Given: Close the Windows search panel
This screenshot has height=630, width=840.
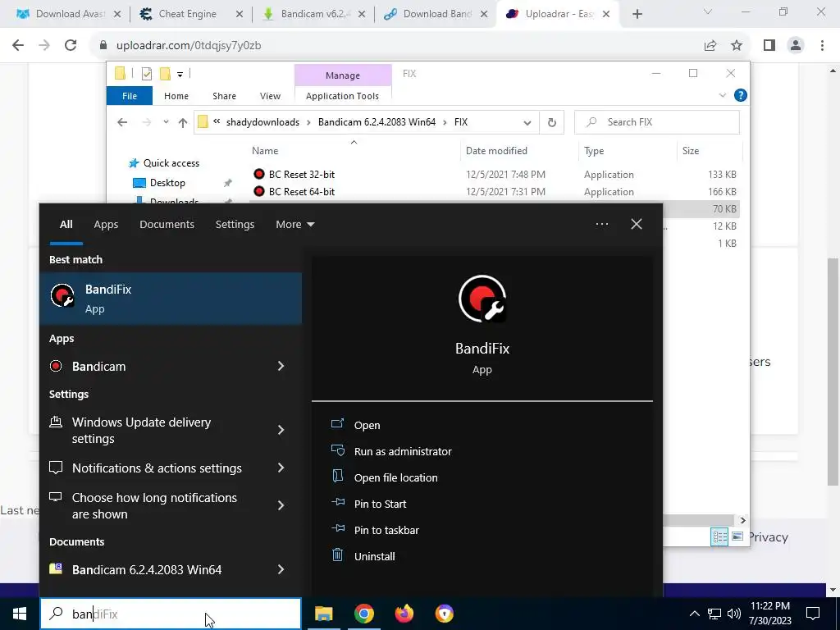Looking at the screenshot, I should point(637,224).
